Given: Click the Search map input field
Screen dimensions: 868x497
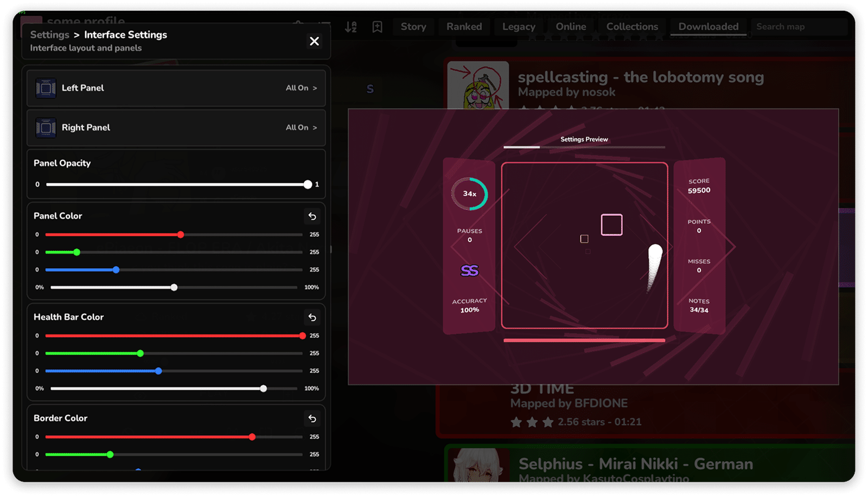Looking at the screenshot, I should tap(799, 27).
